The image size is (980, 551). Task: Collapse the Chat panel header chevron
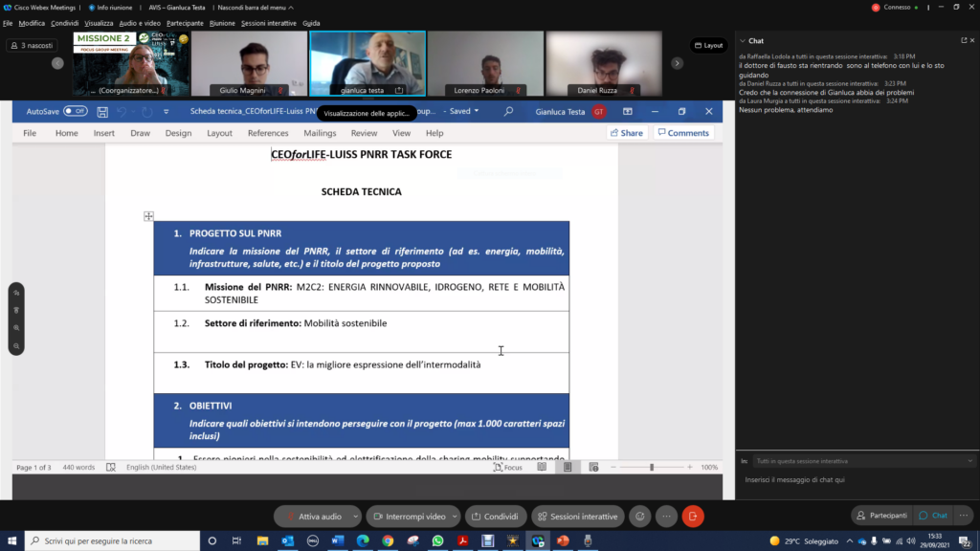[743, 40]
